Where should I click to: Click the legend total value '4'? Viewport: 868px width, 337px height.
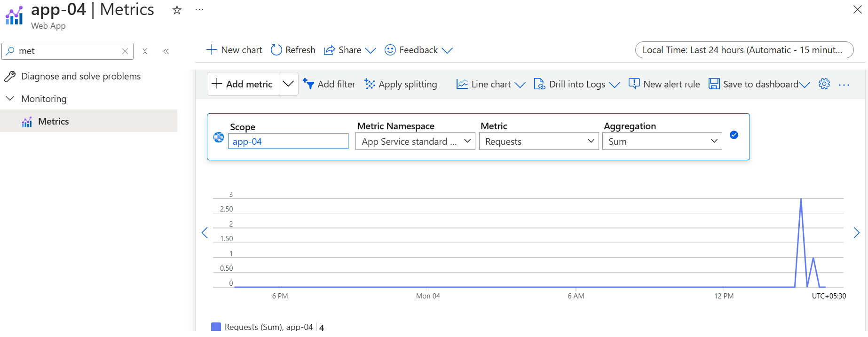[322, 327]
